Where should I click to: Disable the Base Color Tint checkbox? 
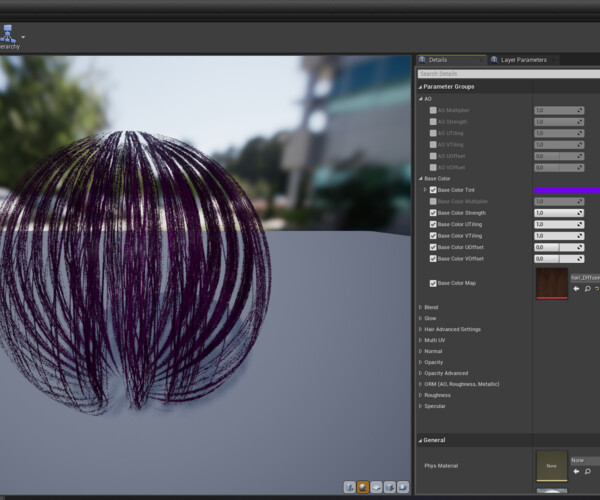click(433, 190)
